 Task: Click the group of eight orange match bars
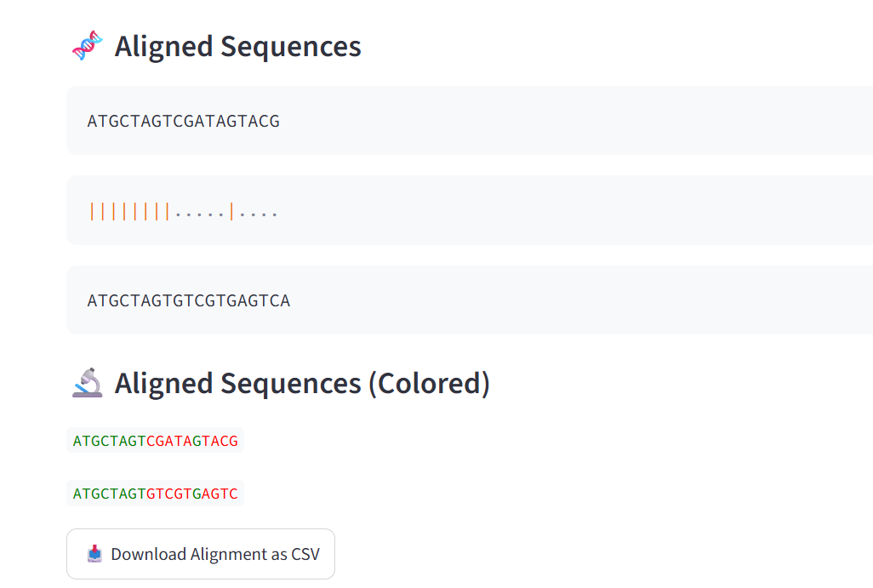[129, 212]
